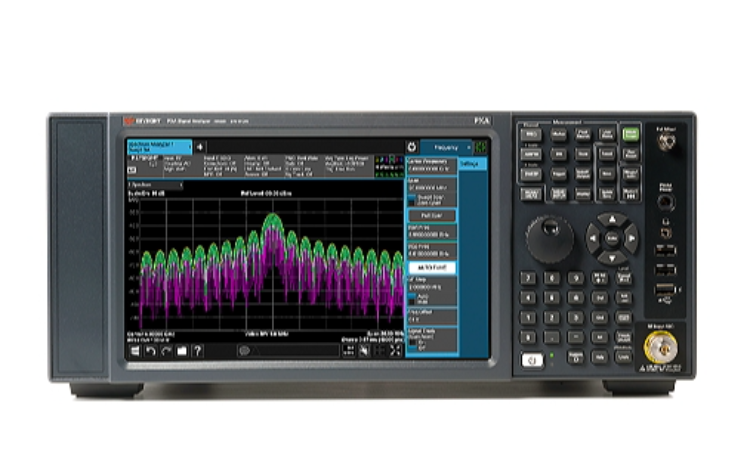This screenshot has width=750, height=475.
Task: Add a new screen with the plus tab
Action: click(200, 147)
